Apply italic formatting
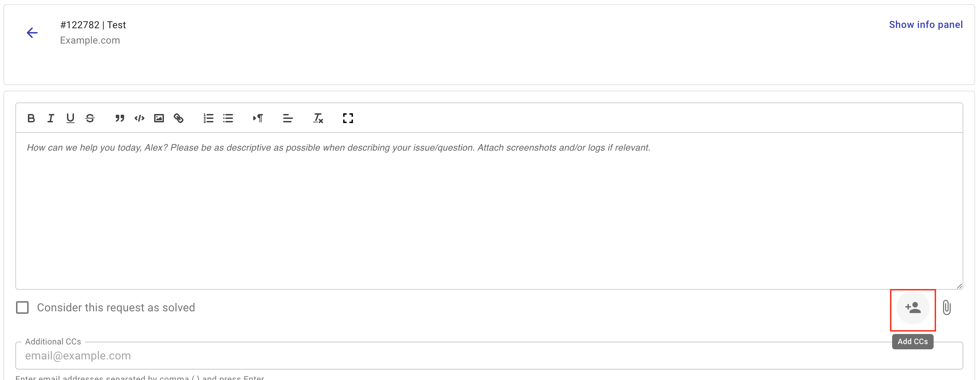980x380 pixels. [x=51, y=118]
